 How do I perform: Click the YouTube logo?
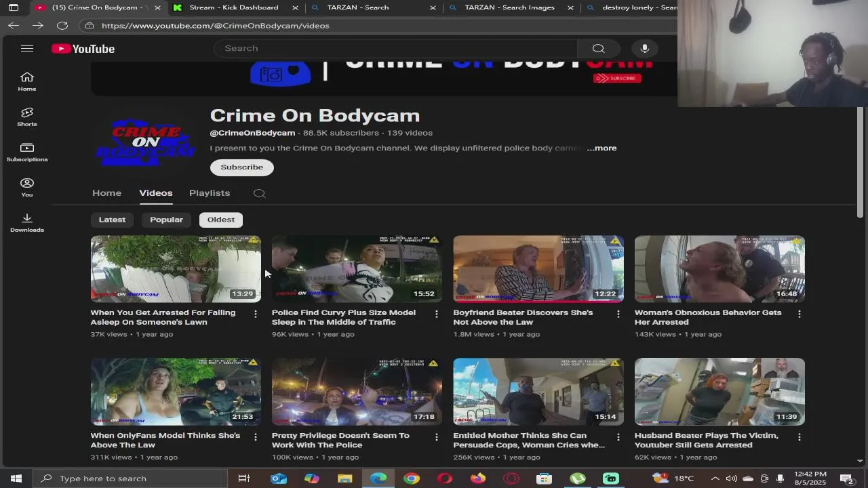pos(83,49)
